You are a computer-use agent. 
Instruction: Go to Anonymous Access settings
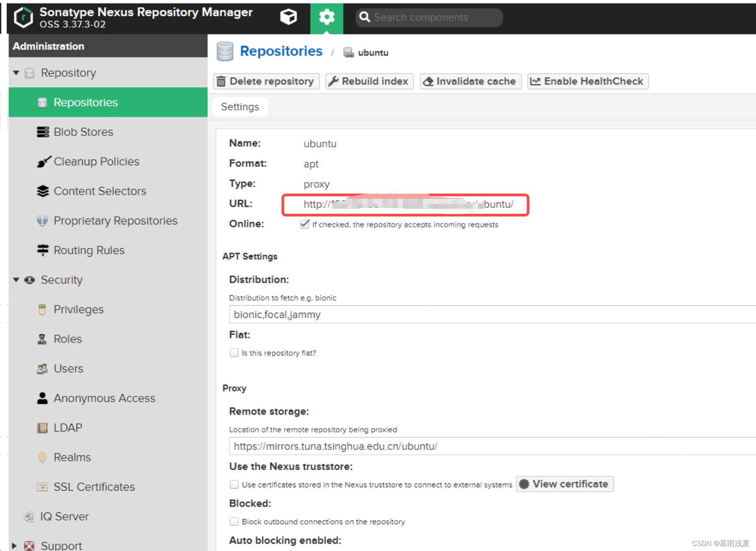click(104, 398)
